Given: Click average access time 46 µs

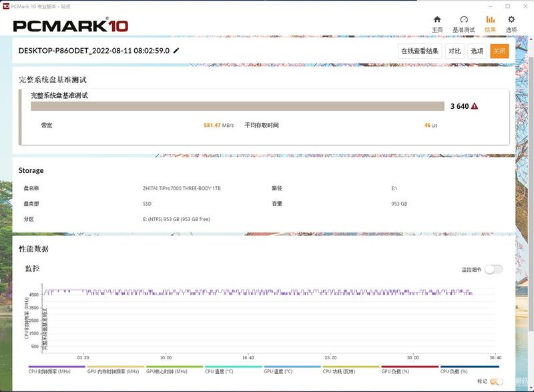Looking at the screenshot, I should [x=431, y=126].
